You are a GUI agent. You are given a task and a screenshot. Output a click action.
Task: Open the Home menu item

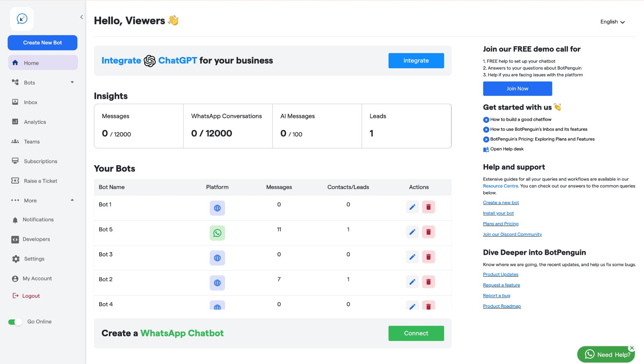(x=43, y=63)
